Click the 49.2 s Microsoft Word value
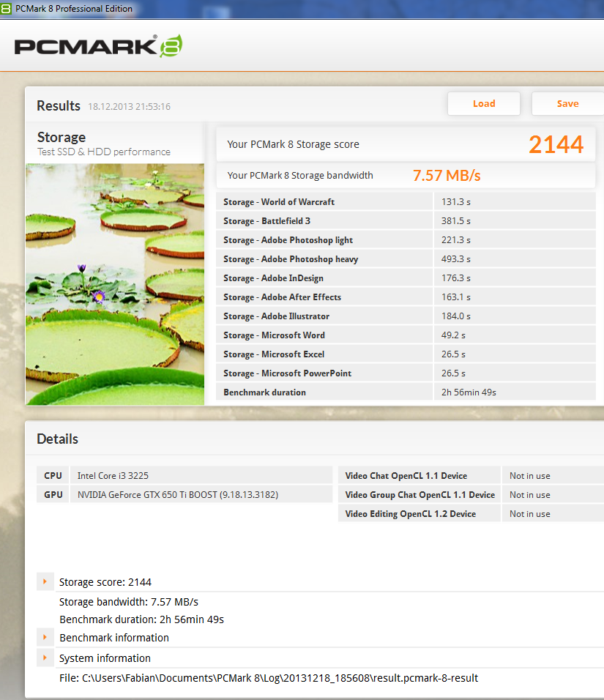The width and height of the screenshot is (604, 700). [453, 335]
